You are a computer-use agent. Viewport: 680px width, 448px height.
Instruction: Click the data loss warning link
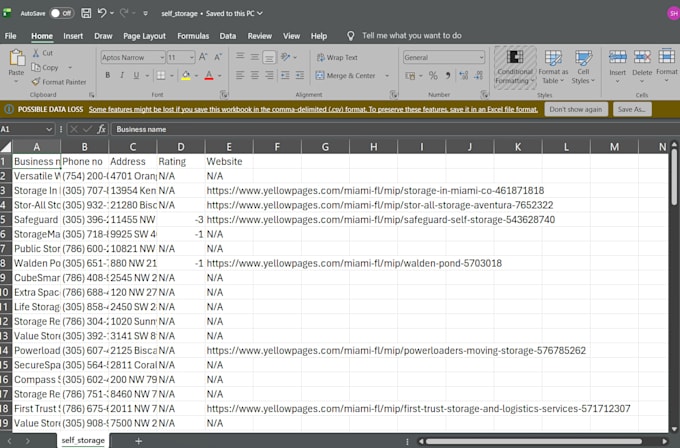(313, 109)
